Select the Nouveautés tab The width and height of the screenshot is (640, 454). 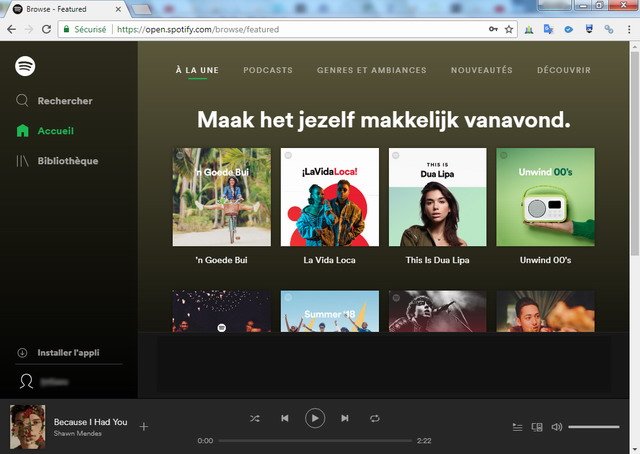coord(481,70)
